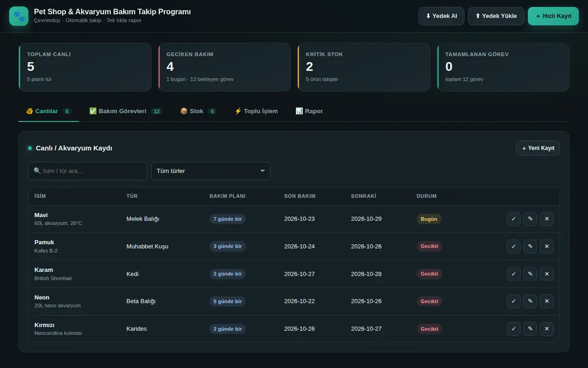Screen dimensions: 588x368
Task: Click the 7 günde bir plan badge
Action: pos(227,219)
